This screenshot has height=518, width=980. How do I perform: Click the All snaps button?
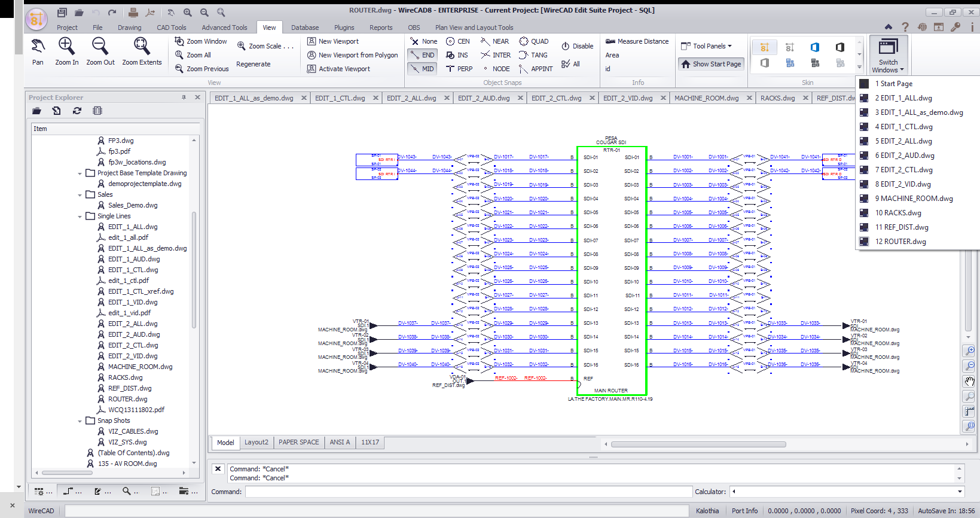[570, 64]
